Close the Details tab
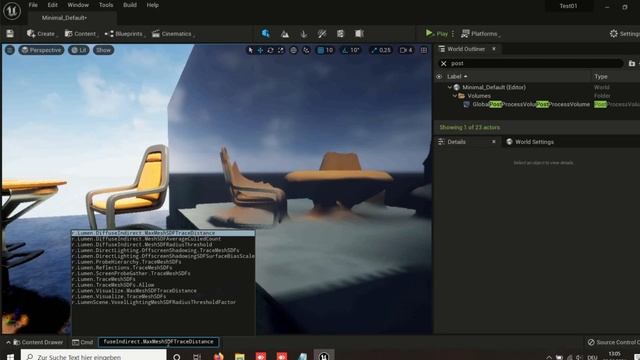The image size is (640, 360). pos(493,142)
